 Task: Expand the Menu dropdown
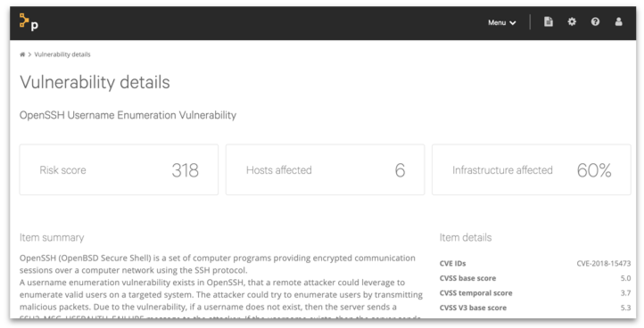point(502,22)
